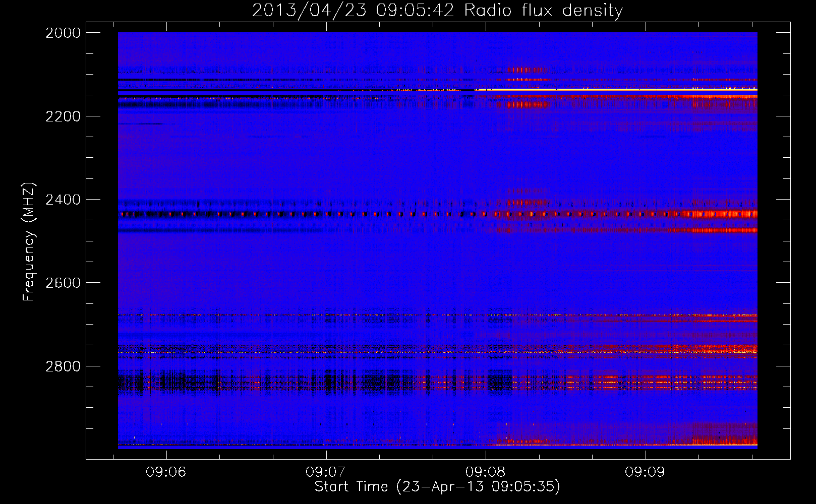Click the 09:08 time tick label

486,472
